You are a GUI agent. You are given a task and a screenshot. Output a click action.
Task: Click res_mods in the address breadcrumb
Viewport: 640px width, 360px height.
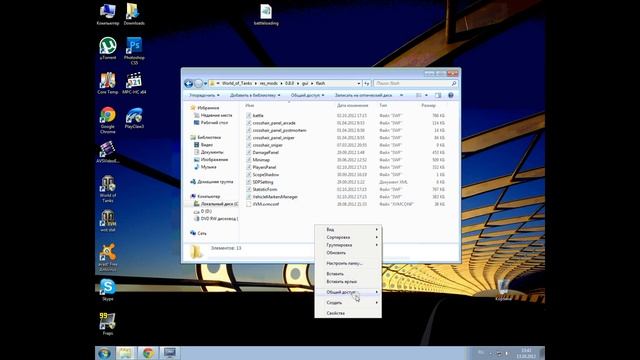[x=269, y=83]
